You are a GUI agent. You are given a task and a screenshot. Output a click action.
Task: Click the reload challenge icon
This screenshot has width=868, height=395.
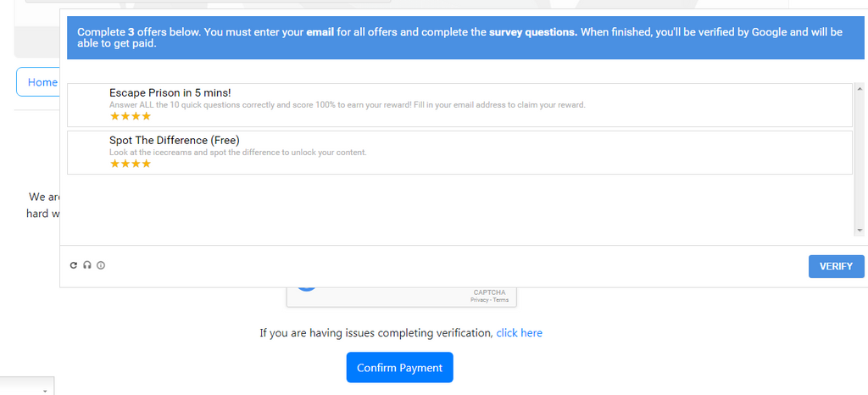tap(74, 265)
